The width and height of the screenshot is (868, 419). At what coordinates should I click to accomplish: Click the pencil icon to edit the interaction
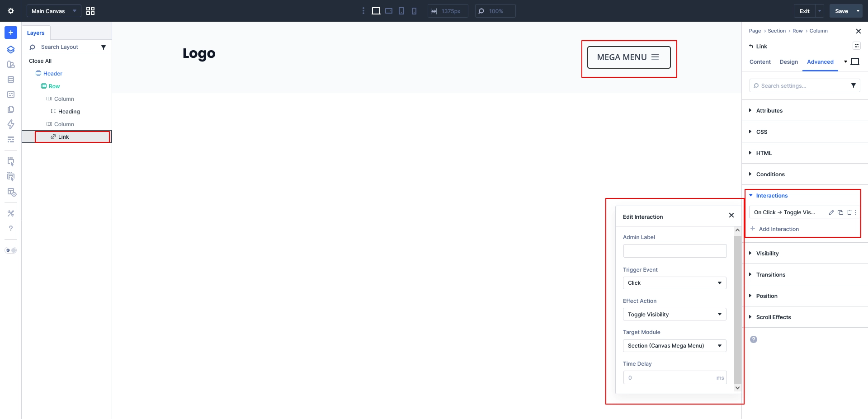[x=831, y=212]
